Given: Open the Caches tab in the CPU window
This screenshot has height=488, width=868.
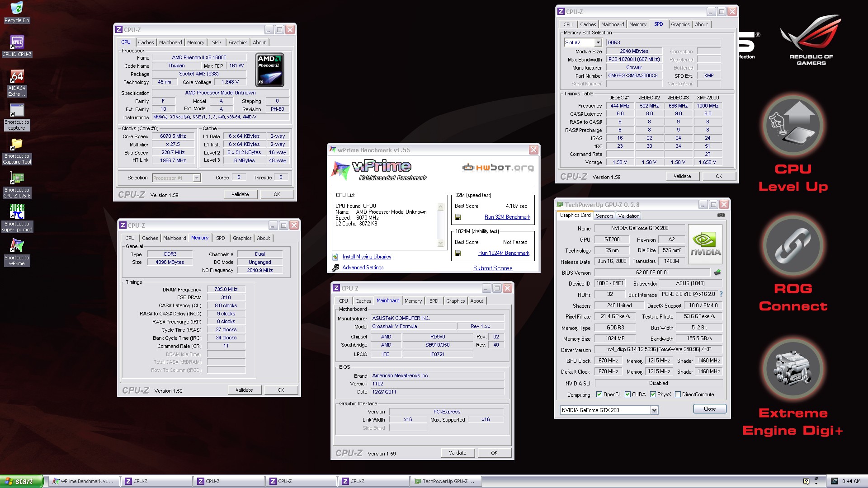Looking at the screenshot, I should [146, 42].
